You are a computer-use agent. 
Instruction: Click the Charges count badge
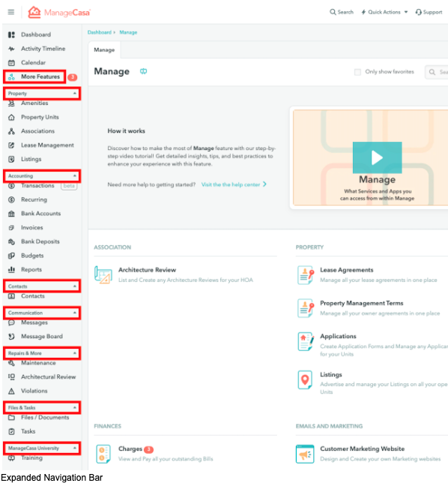tap(148, 449)
